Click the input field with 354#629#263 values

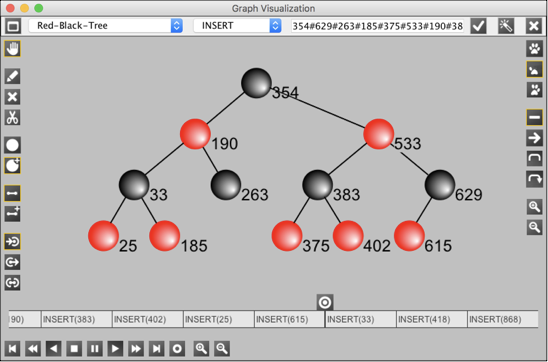pos(377,26)
